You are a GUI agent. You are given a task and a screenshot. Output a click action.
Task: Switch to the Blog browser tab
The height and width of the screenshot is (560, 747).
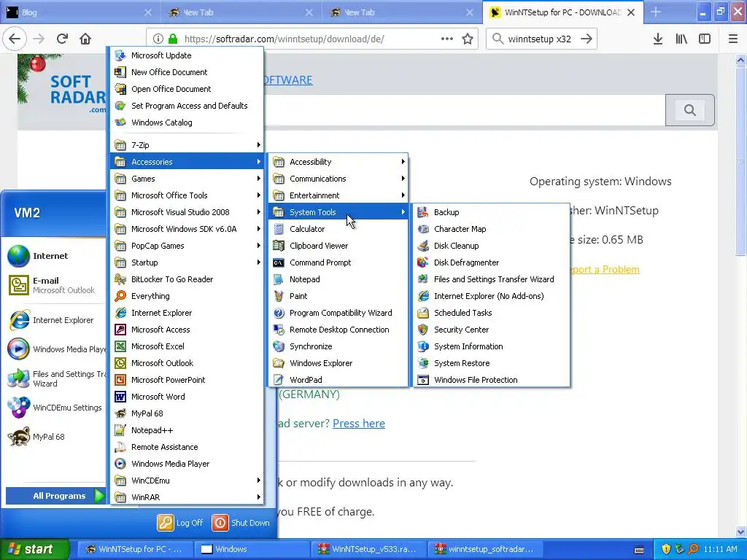click(80, 12)
